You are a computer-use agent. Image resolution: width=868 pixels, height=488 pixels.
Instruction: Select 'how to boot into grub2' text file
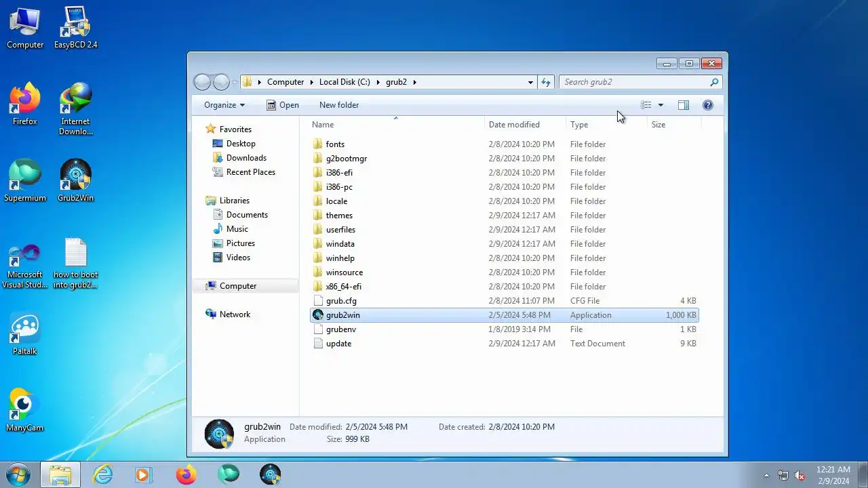tap(75, 264)
